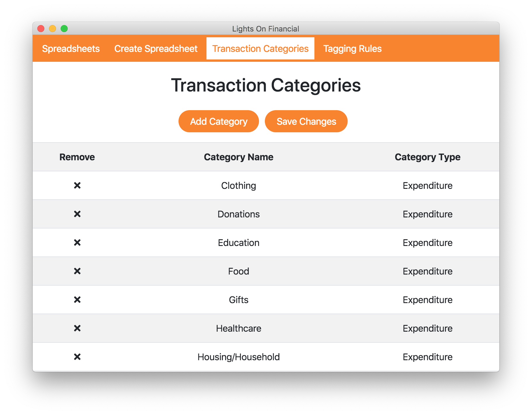Click the Save Changes button

[x=306, y=121]
